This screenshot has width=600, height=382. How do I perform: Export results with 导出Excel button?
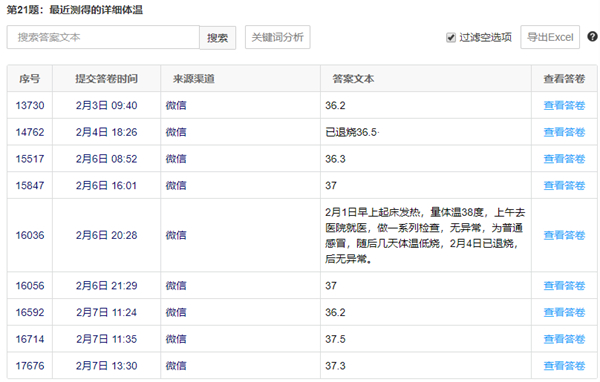(550, 37)
